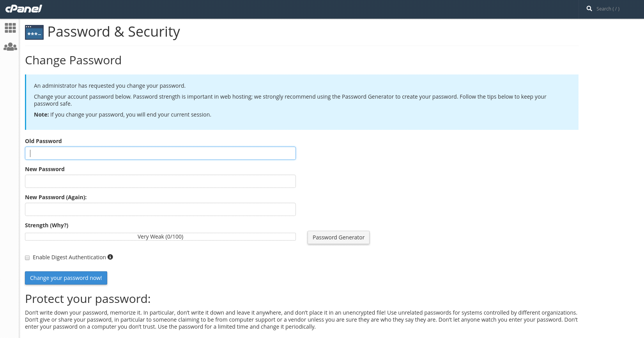The height and width of the screenshot is (338, 644).
Task: Click the New Password (Again) label
Action: [56, 197]
